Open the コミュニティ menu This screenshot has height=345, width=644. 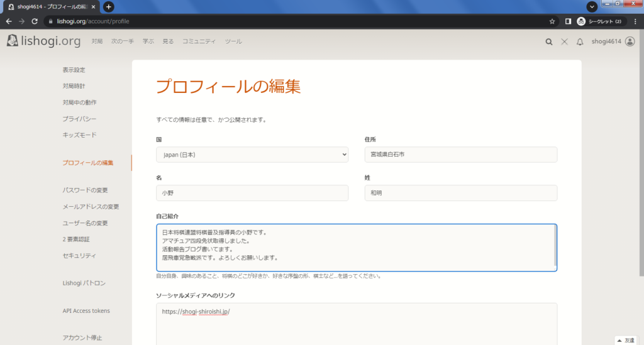199,41
